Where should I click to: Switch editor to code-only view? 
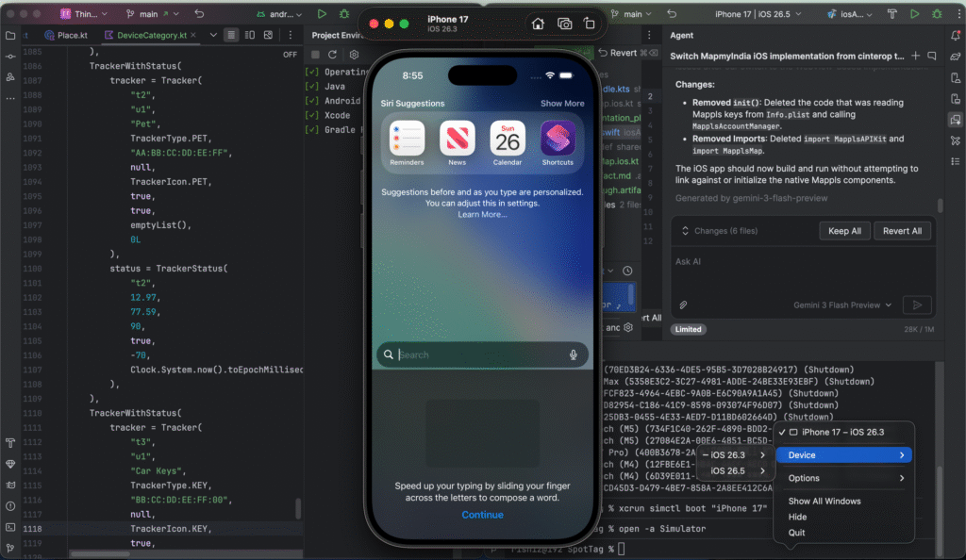pos(231,35)
